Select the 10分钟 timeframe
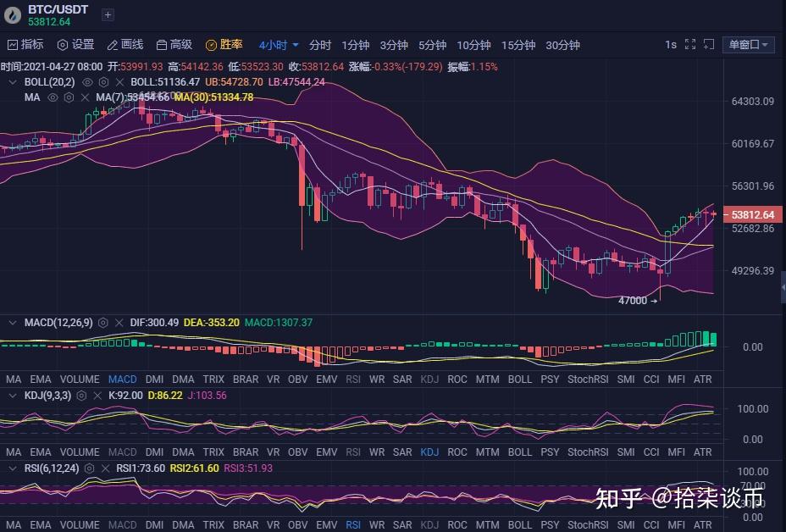786x532 pixels. click(473, 45)
